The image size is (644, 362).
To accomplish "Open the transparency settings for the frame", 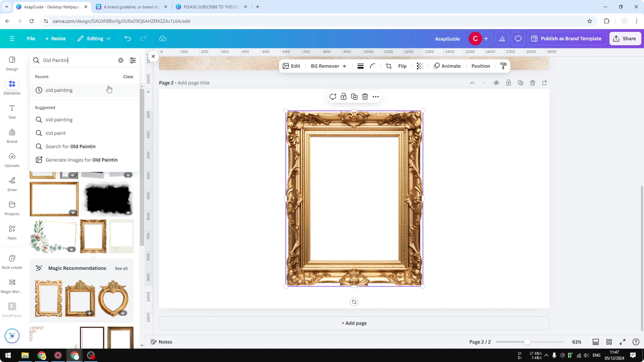I will [420, 66].
